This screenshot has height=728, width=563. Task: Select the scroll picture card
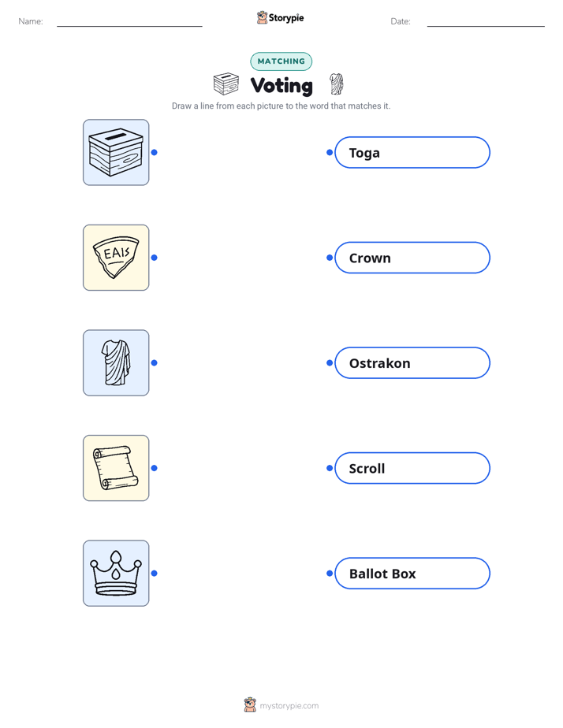tap(116, 468)
